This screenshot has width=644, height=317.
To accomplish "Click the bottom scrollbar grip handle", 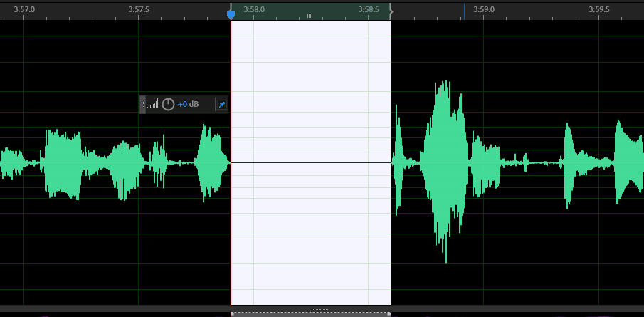I will 320,308.
